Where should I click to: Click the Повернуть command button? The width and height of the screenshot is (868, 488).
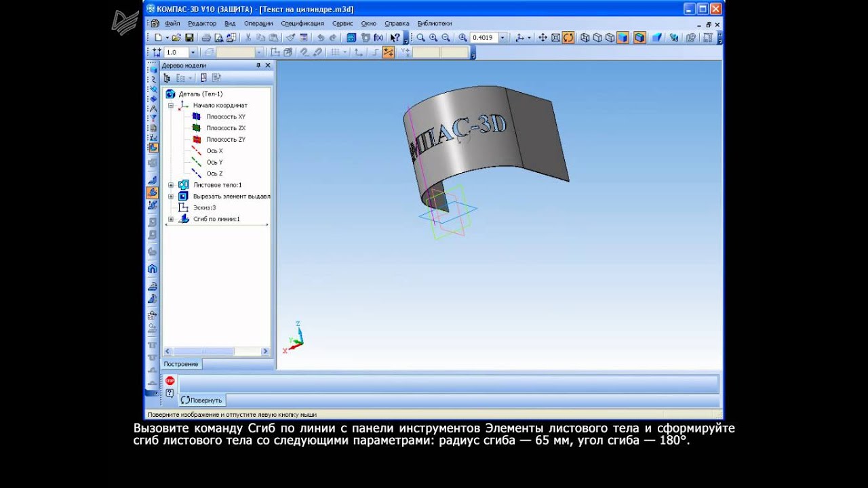pos(201,401)
